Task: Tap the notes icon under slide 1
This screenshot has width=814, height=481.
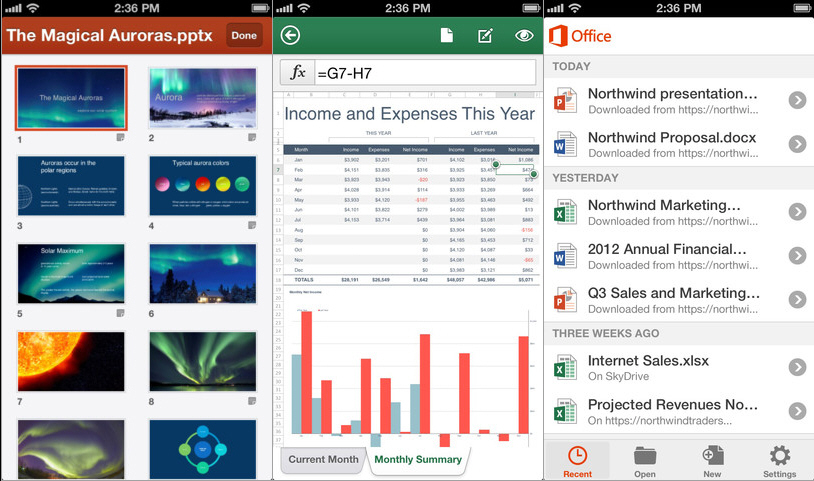Action: click(120, 138)
